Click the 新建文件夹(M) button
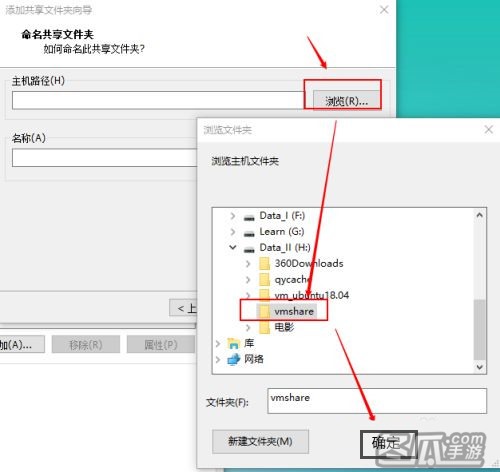 pos(260,442)
